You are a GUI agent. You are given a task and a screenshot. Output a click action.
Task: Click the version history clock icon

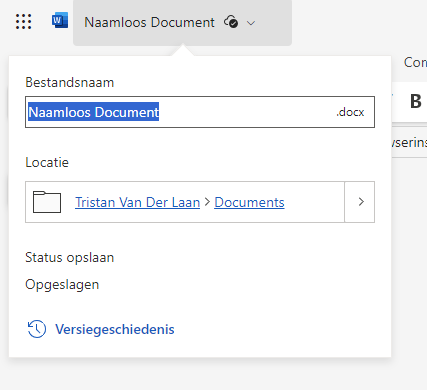37,329
